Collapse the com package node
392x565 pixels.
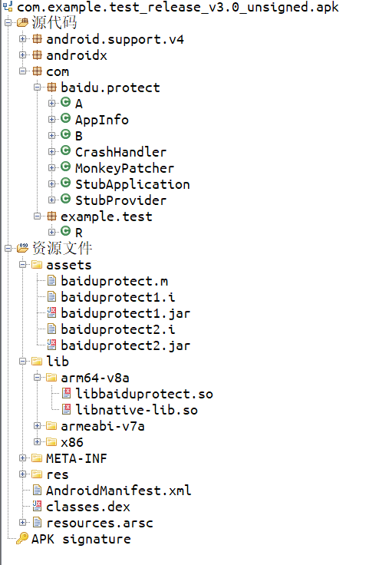tap(23, 71)
